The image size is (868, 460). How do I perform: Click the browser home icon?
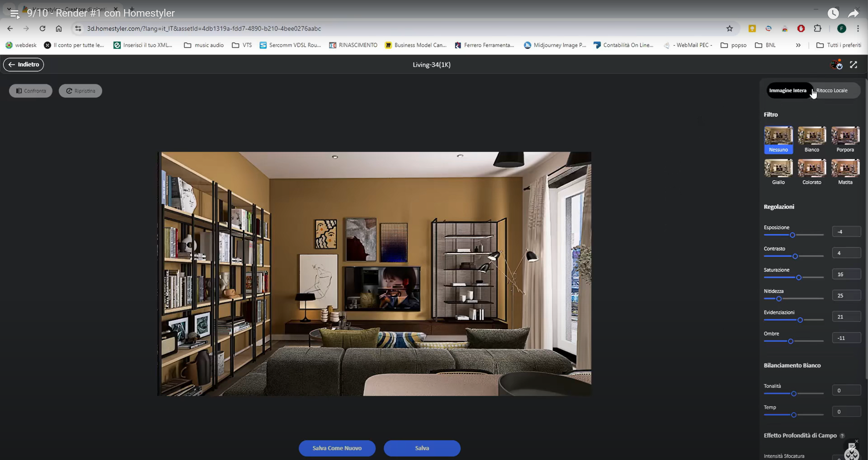tap(59, 28)
